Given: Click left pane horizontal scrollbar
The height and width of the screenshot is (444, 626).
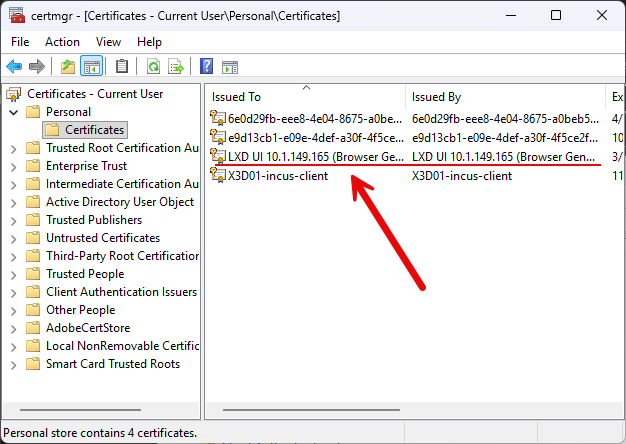Looking at the screenshot, I should (x=80, y=410).
